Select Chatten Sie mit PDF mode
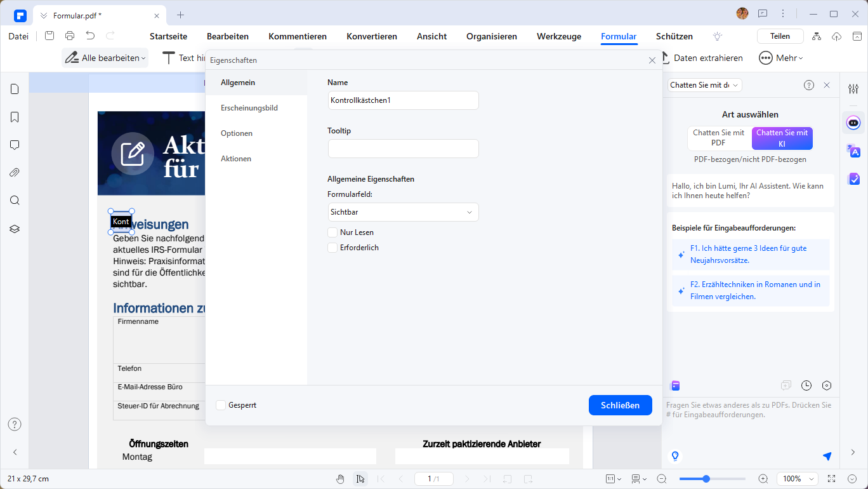The width and height of the screenshot is (868, 489). 719,138
